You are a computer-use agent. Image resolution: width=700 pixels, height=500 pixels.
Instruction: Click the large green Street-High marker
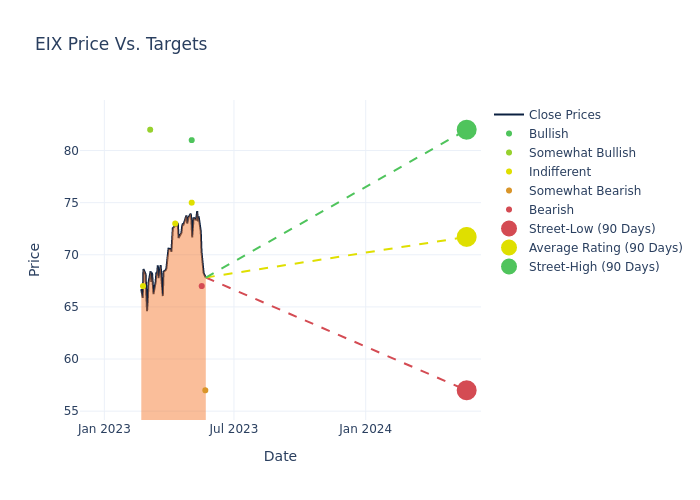[466, 130]
